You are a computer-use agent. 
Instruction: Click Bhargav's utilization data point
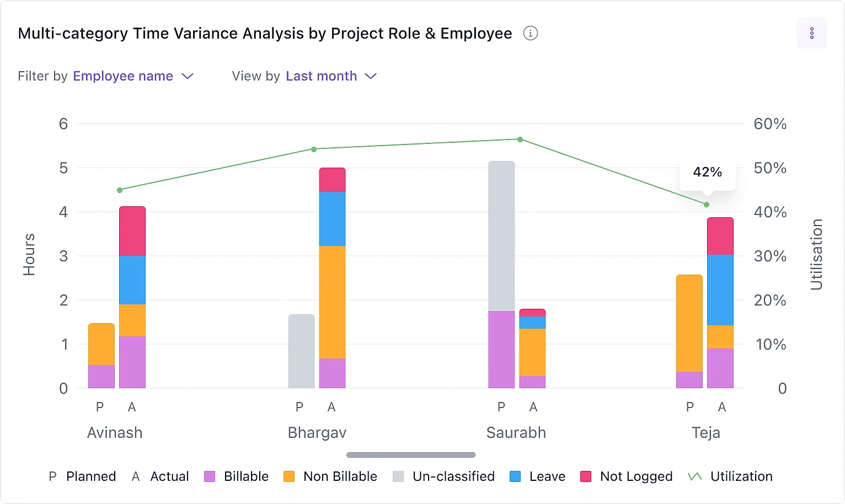[x=314, y=149]
